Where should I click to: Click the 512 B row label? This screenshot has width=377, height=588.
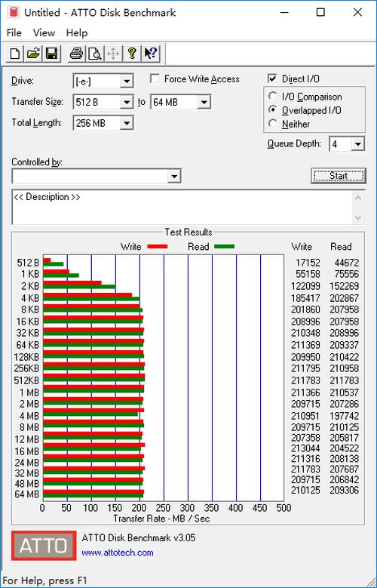(28, 263)
